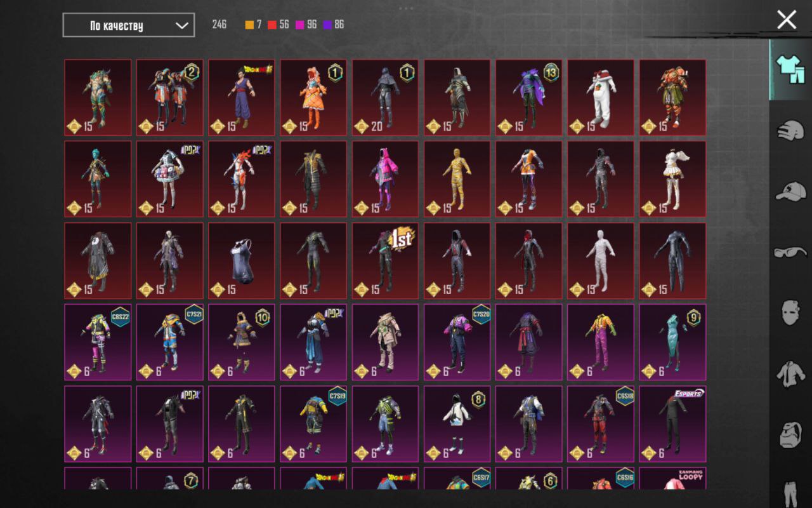812x508 pixels.
Task: Open the face mask category
Action: pyautogui.click(x=790, y=312)
